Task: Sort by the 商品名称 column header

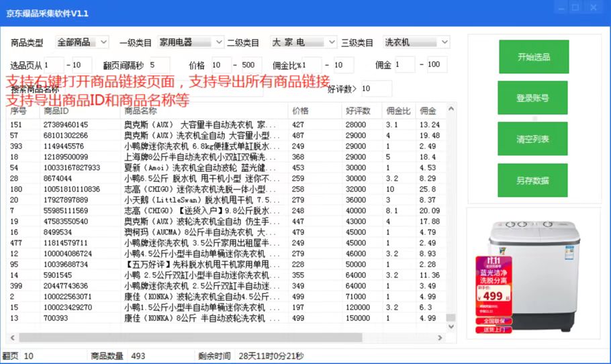Action: coord(204,111)
